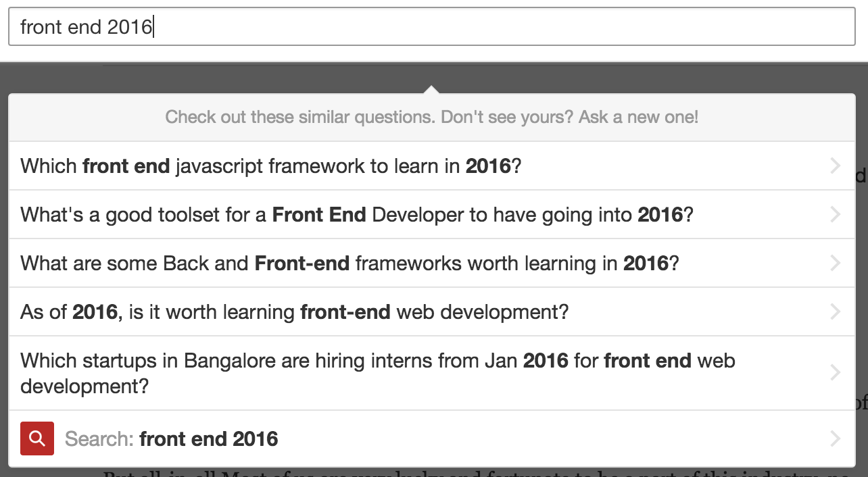This screenshot has width=868, height=477.
Task: Click the typed 'front end 2016' query text
Action: (86, 27)
